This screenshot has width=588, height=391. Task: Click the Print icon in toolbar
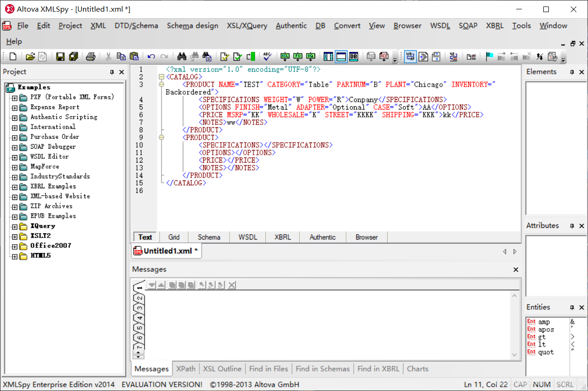click(x=91, y=57)
